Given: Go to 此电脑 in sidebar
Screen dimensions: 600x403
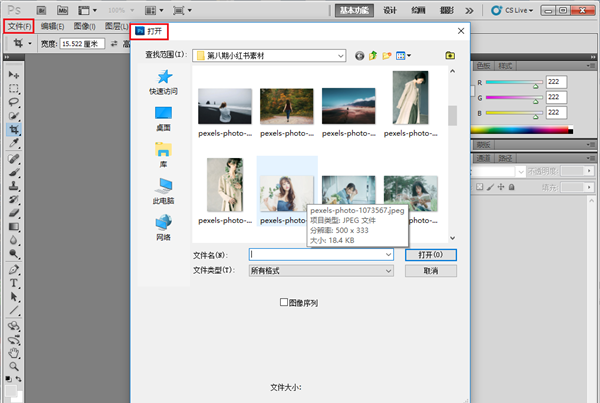Looking at the screenshot, I should pos(163,191).
